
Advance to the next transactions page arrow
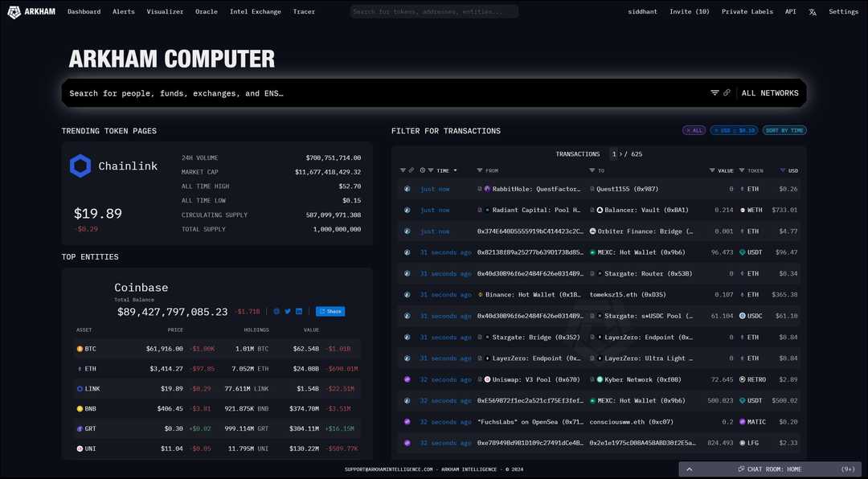click(620, 154)
